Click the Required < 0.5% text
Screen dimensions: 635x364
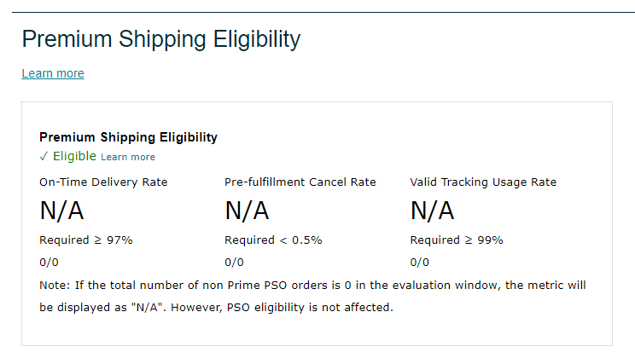coord(273,240)
